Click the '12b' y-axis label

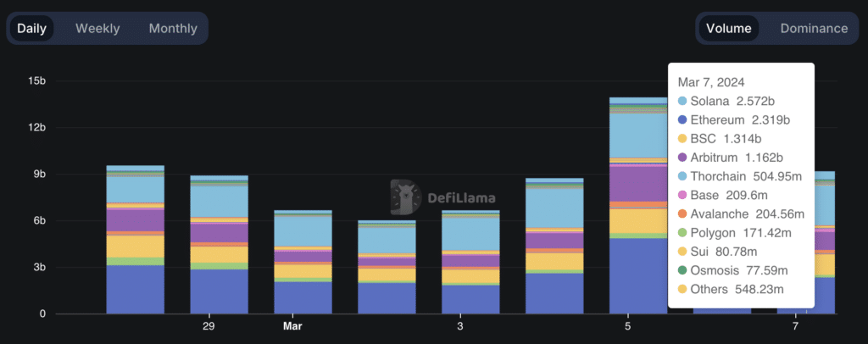click(37, 128)
